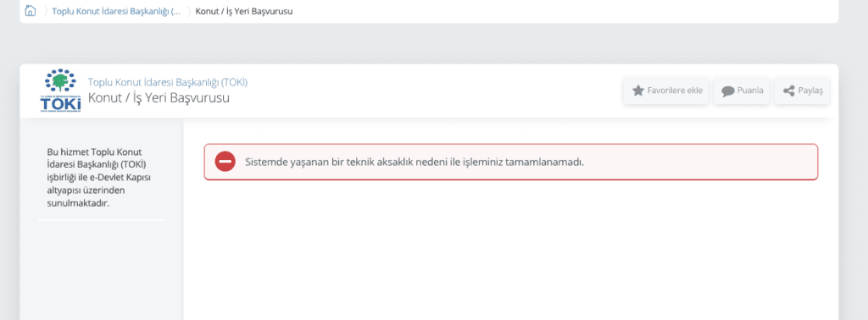Click the share nodes icon
The image size is (868, 320).
pos(789,91)
